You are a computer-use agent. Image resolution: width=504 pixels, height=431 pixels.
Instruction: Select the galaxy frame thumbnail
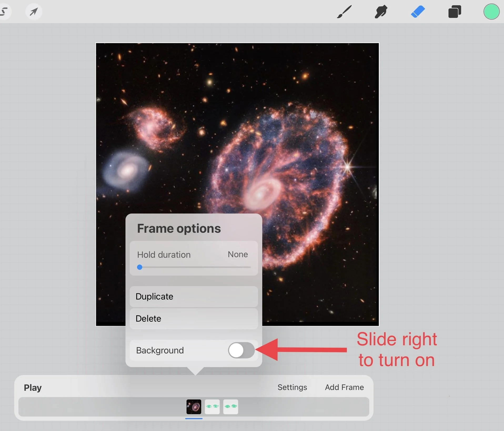(194, 407)
